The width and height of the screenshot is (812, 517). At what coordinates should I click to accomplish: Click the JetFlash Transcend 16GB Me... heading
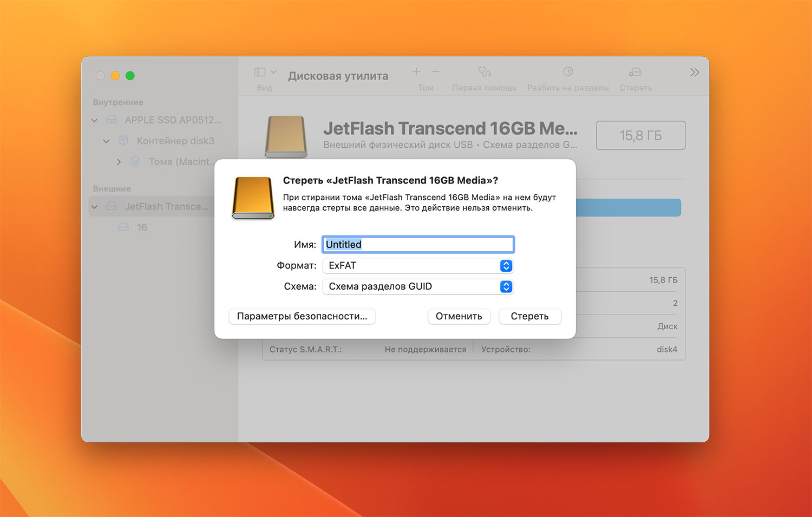(x=450, y=128)
